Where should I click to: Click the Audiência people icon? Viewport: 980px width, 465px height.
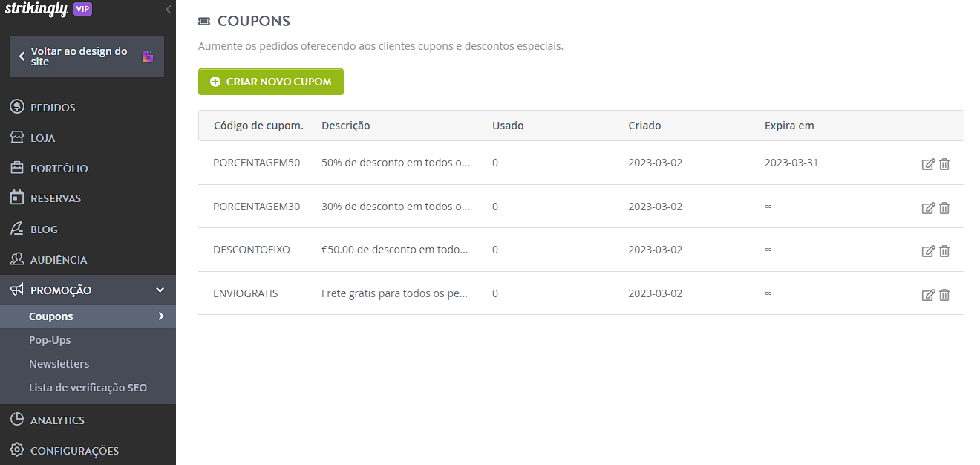pyautogui.click(x=17, y=259)
